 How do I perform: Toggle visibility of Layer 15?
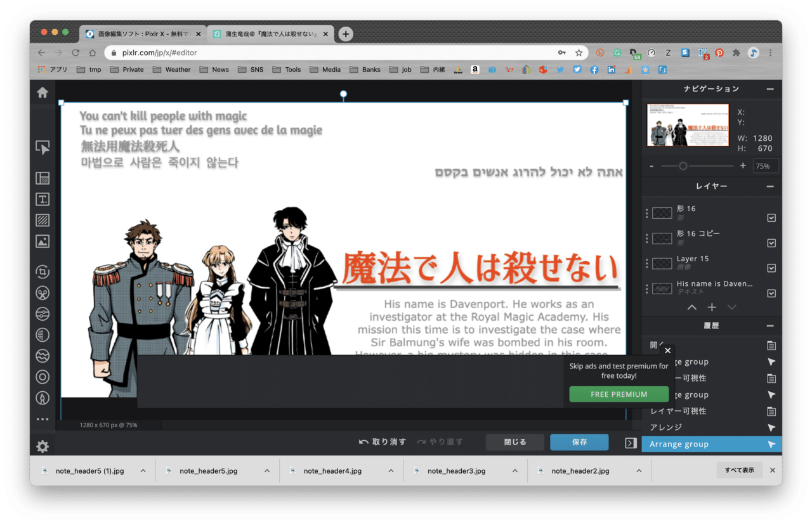click(x=771, y=268)
